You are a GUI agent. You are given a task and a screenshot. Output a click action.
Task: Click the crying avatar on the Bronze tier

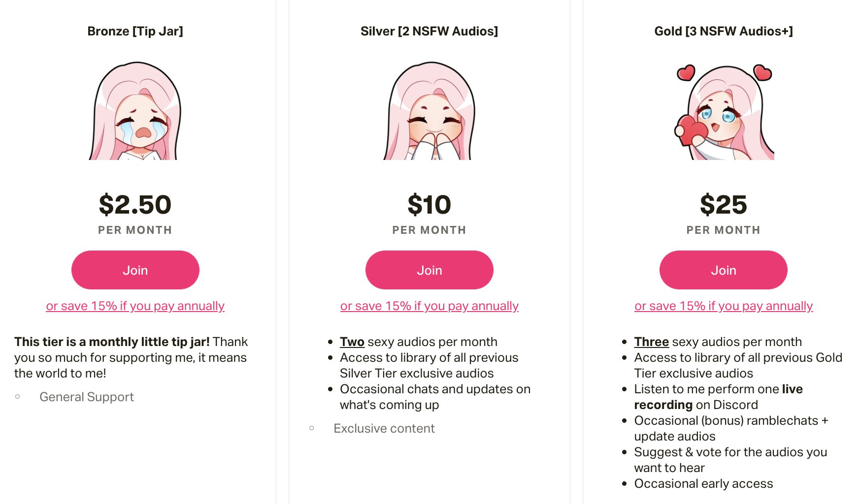135,111
